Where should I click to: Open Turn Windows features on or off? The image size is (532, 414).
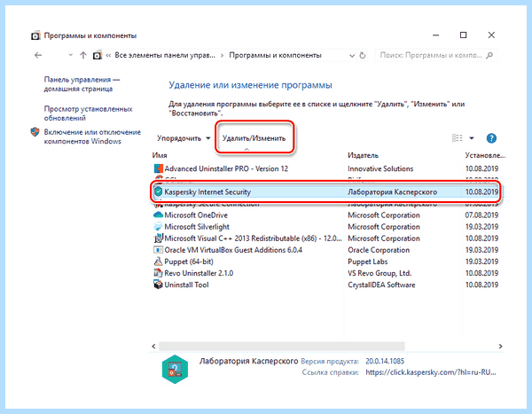click(x=92, y=137)
